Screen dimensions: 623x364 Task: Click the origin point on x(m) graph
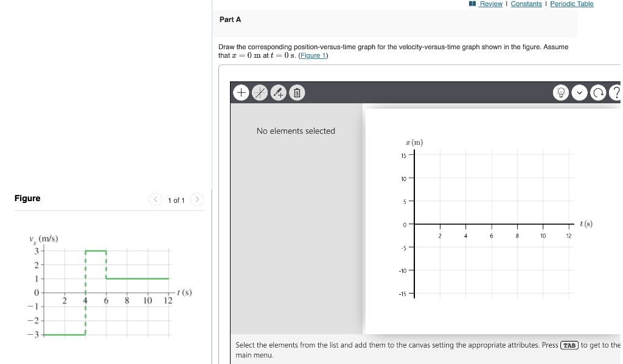point(414,224)
